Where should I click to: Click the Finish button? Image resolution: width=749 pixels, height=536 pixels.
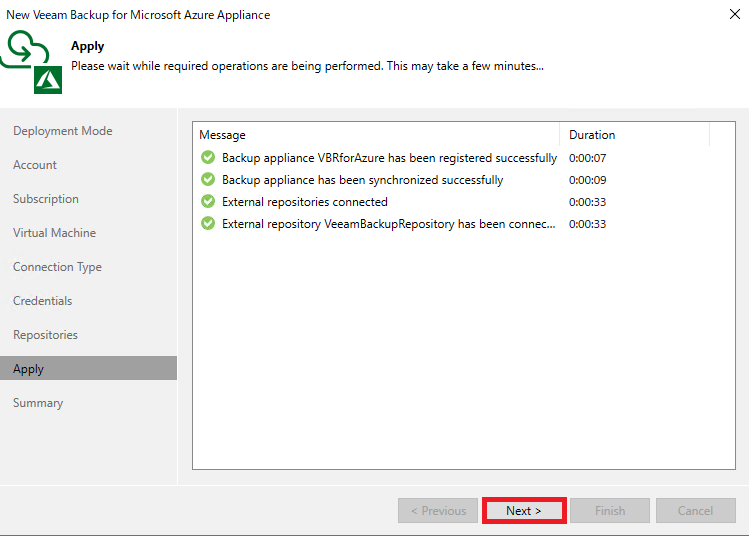tap(610, 511)
